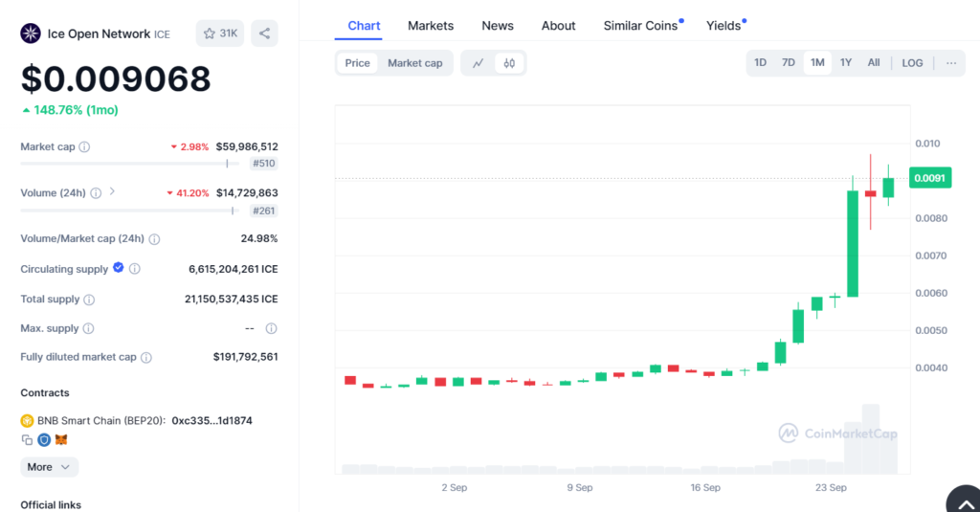The height and width of the screenshot is (512, 980).
Task: Switch to line chart view icon
Action: 479,63
